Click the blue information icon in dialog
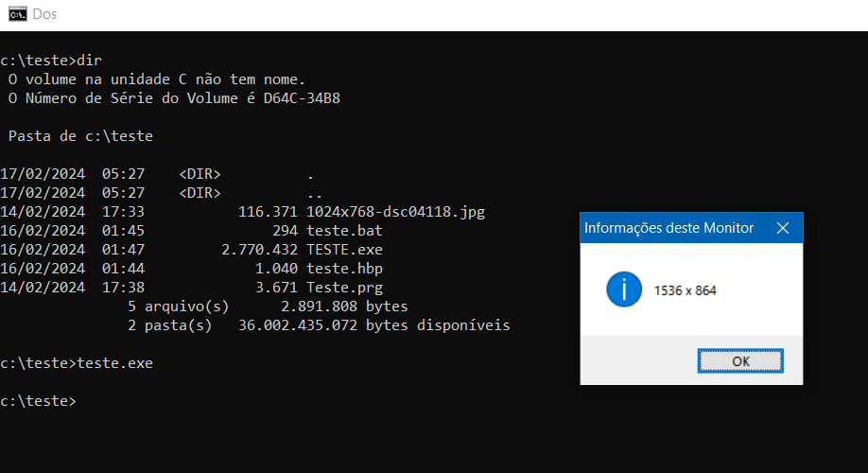The height and width of the screenshot is (473, 868). [x=624, y=290]
